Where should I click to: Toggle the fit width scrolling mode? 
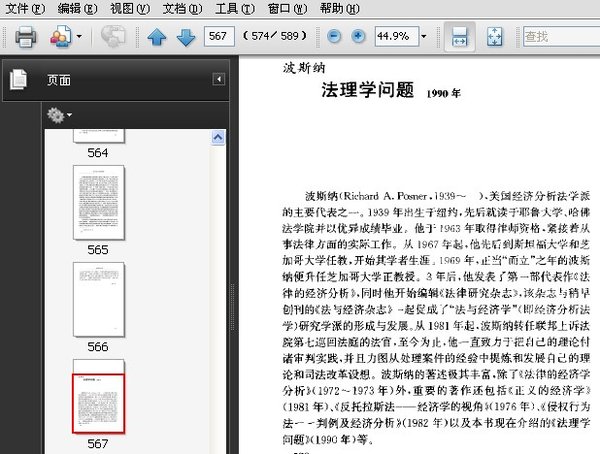point(460,37)
